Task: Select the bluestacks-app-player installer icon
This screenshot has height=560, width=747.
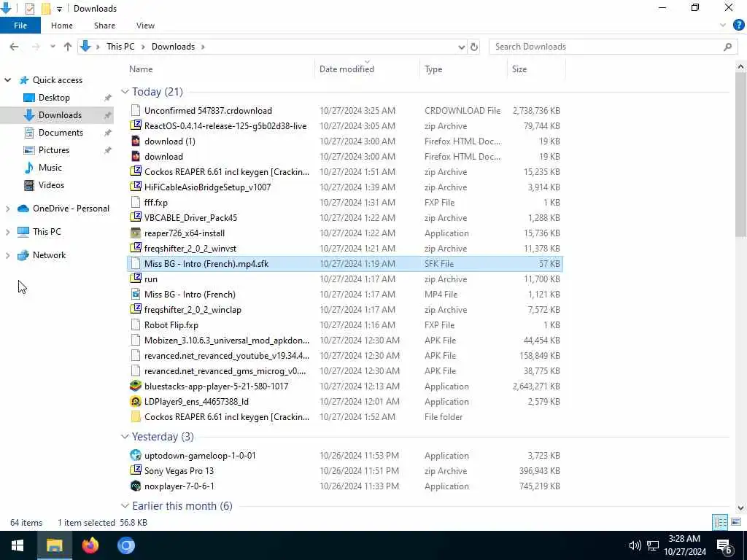Action: [136, 386]
